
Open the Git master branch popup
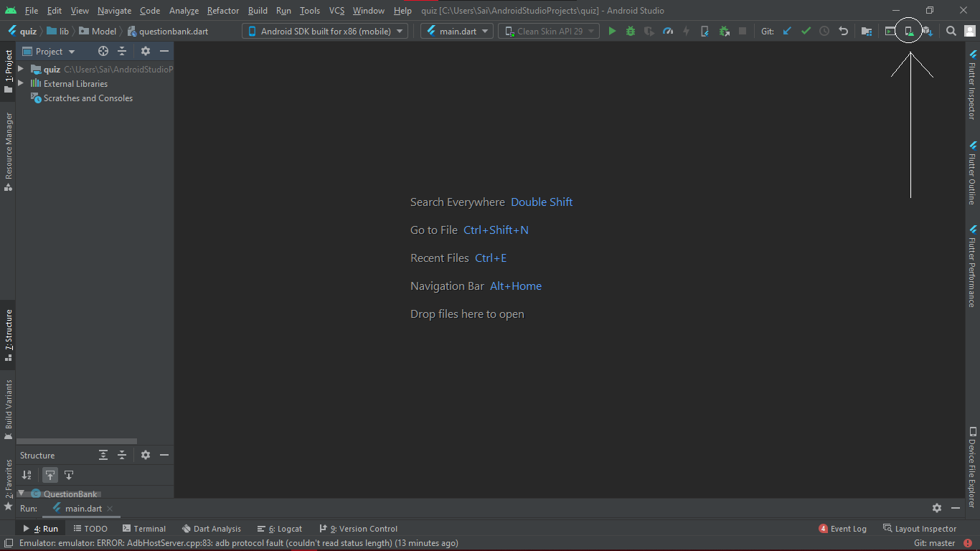[x=935, y=543]
